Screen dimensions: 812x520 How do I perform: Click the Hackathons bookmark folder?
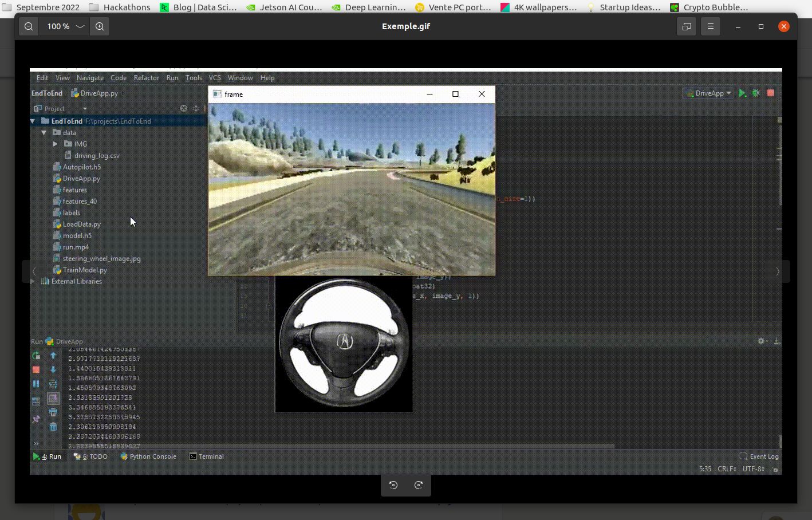tap(121, 7)
